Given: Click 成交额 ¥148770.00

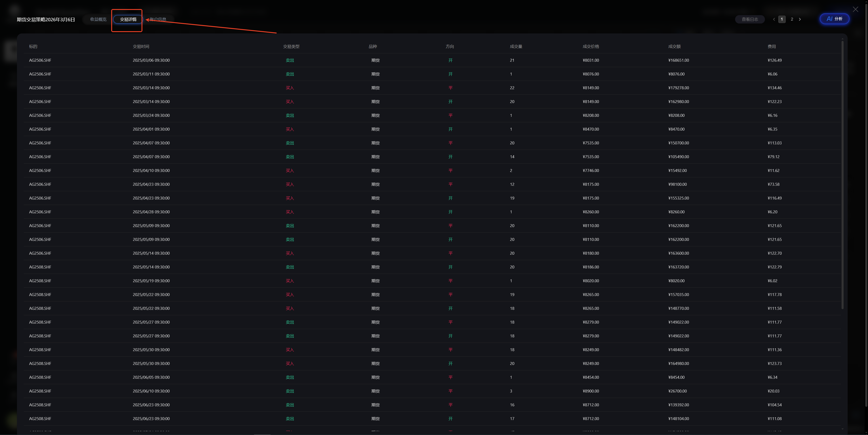Looking at the screenshot, I should point(679,308).
